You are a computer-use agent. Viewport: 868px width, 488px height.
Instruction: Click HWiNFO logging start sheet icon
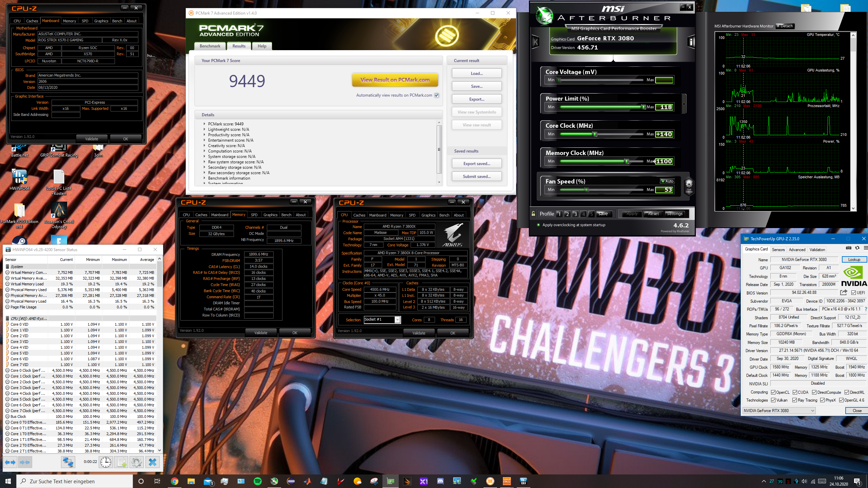coord(122,462)
